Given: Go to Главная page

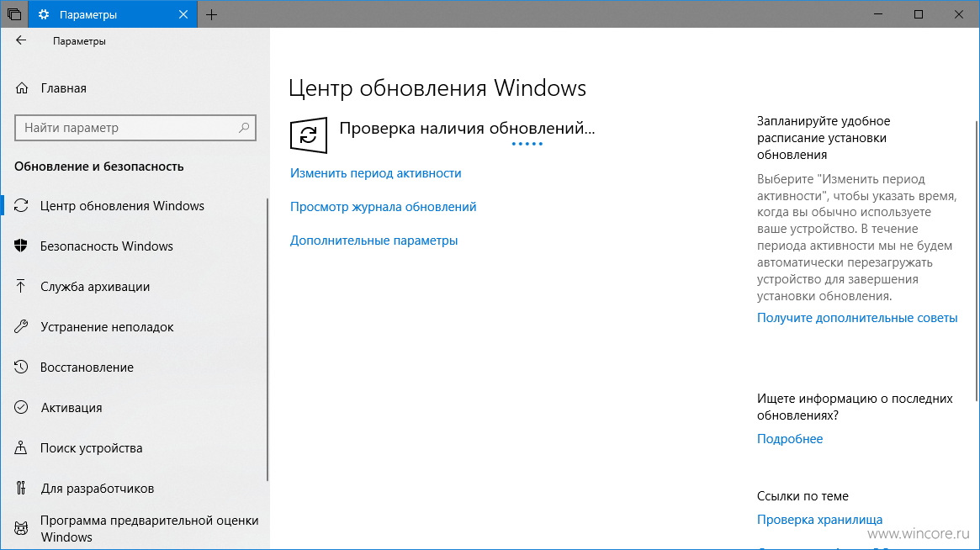Looking at the screenshot, I should 64,88.
